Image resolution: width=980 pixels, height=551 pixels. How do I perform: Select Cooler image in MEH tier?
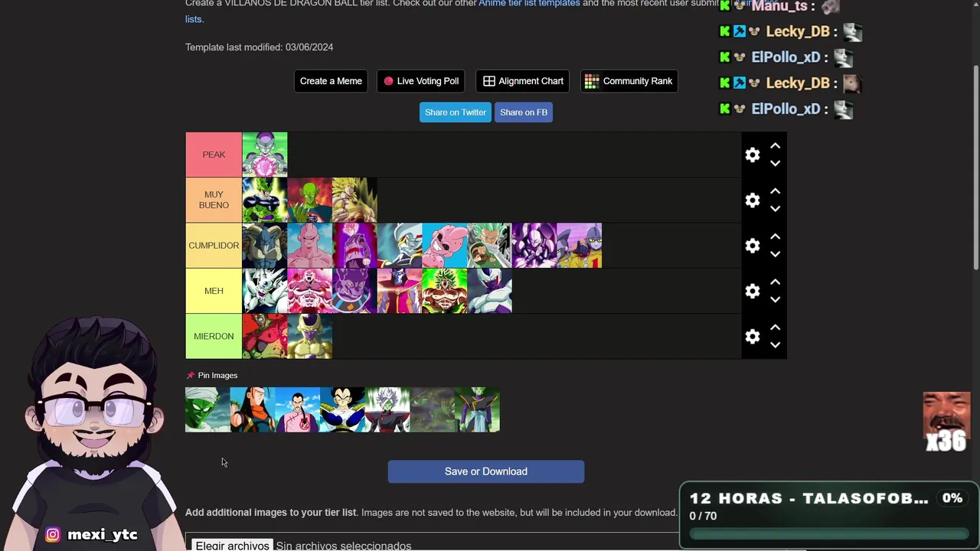489,291
